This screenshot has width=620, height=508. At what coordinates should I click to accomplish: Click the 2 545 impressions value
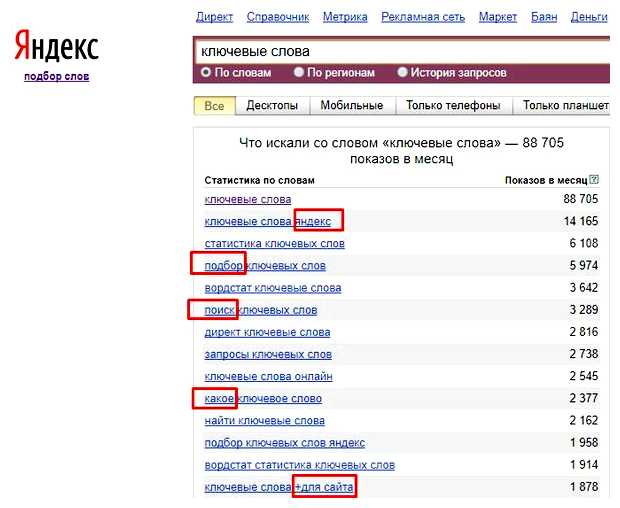pos(584,376)
